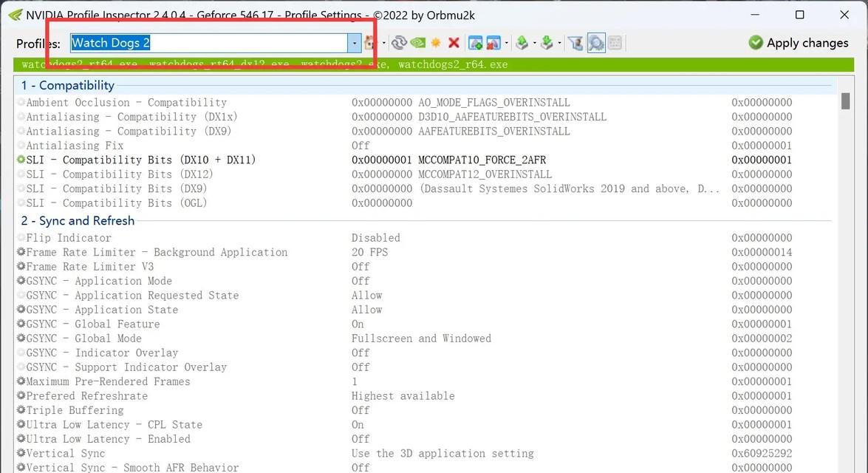The width and height of the screenshot is (868, 473).
Task: Create a new profile with the sun icon
Action: 436,43
